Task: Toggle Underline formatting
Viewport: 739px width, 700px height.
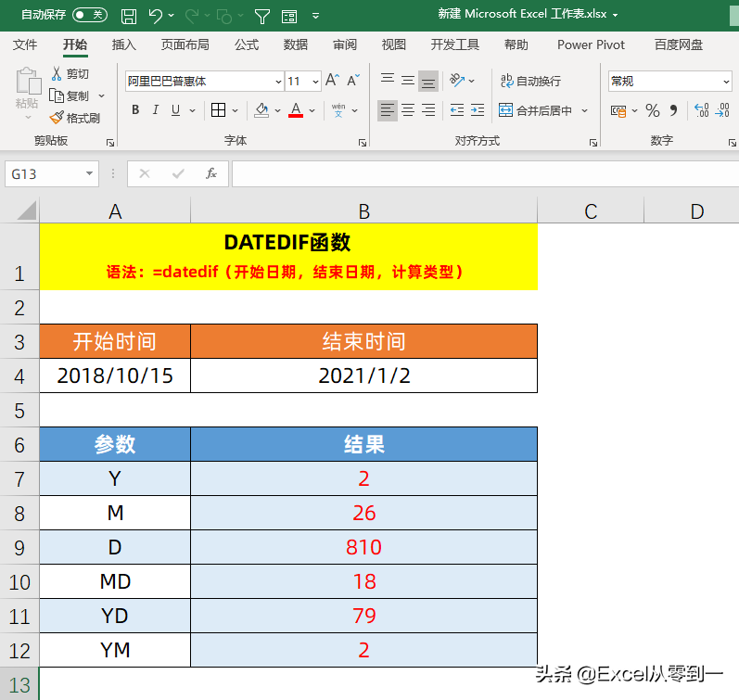Action: pyautogui.click(x=175, y=110)
